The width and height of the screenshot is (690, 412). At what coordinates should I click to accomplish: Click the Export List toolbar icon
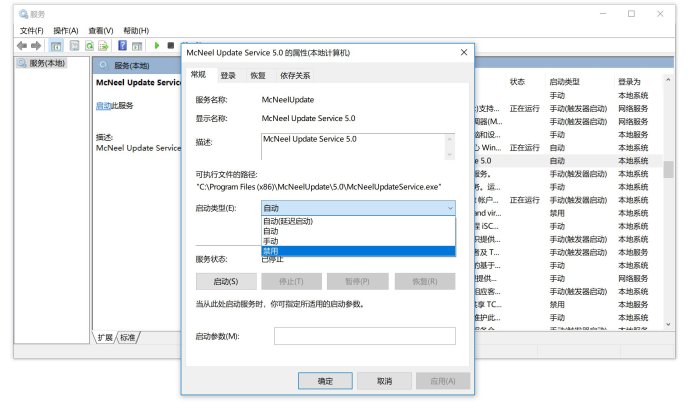[103, 45]
